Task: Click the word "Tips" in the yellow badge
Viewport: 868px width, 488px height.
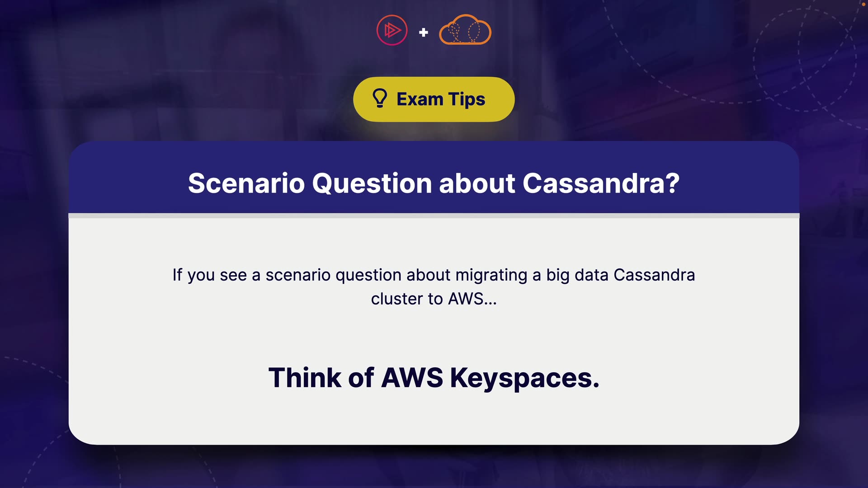Action: (467, 99)
